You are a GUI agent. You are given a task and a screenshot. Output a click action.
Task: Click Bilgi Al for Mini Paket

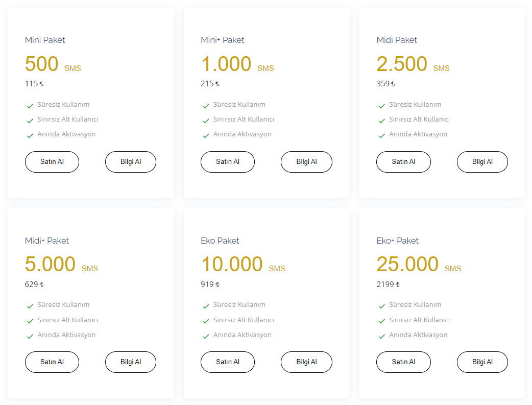coord(131,162)
